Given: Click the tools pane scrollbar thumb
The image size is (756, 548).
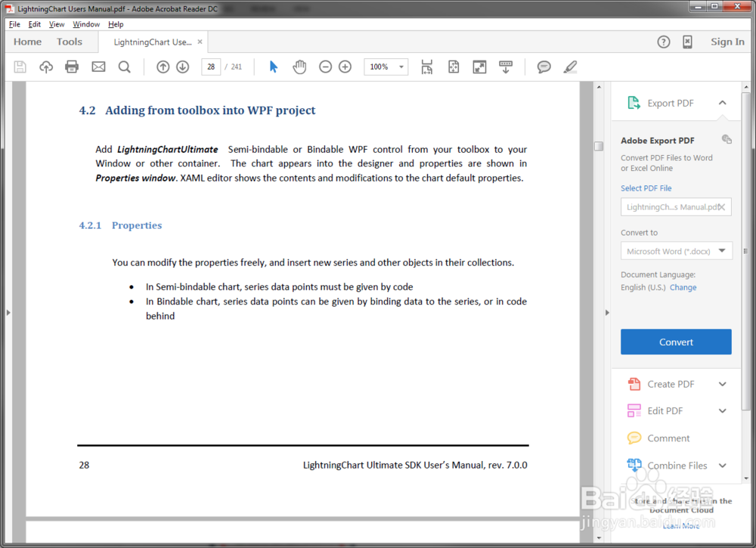Looking at the screenshot, I should [746, 251].
